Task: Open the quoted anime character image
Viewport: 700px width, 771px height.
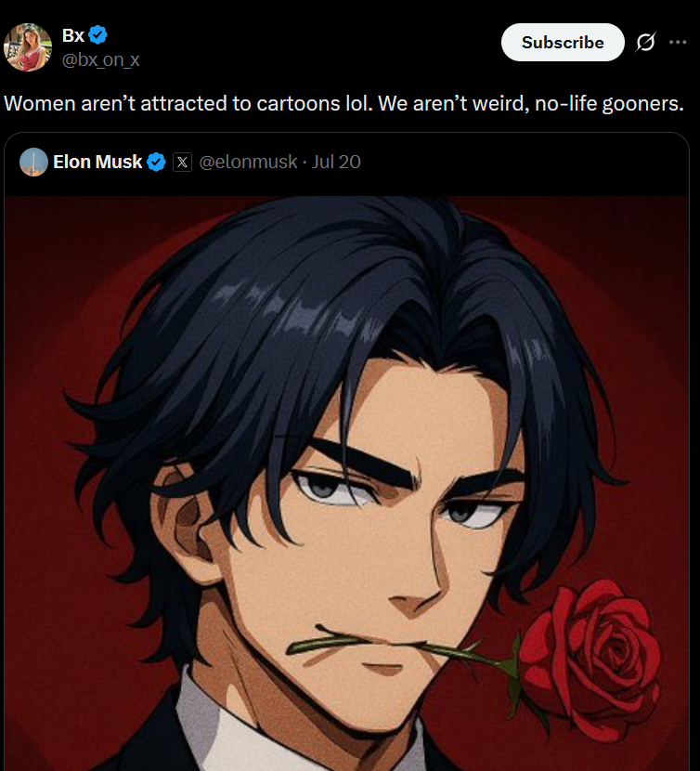Action: pyautogui.click(x=346, y=483)
